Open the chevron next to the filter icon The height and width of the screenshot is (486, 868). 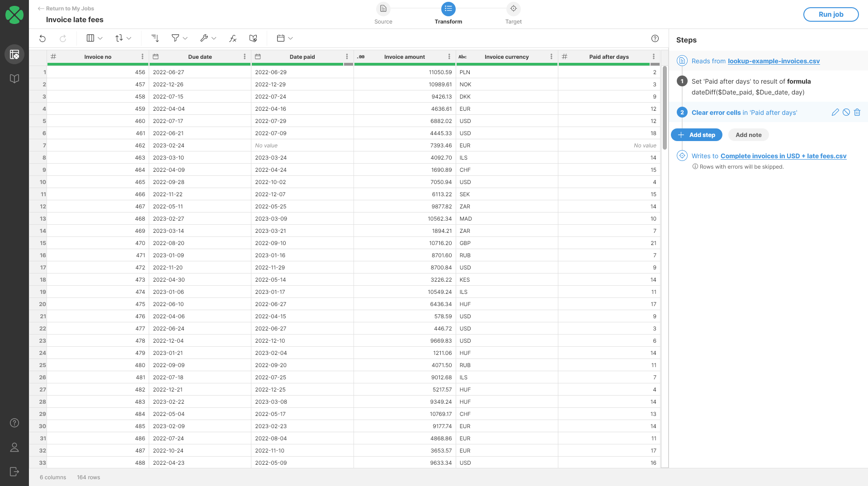[x=185, y=38]
